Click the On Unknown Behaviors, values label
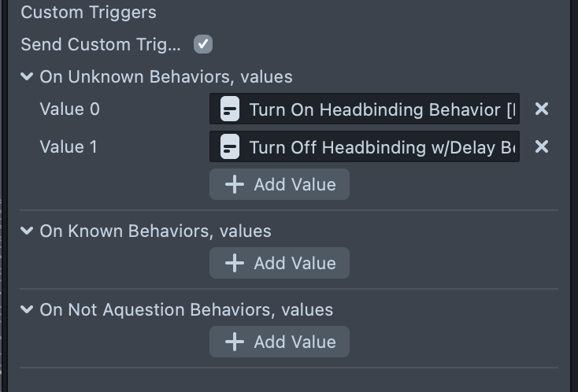This screenshot has height=392, width=578. [x=166, y=77]
